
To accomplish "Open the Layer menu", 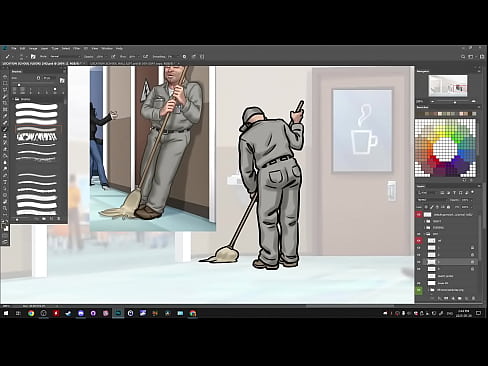I will (x=44, y=48).
